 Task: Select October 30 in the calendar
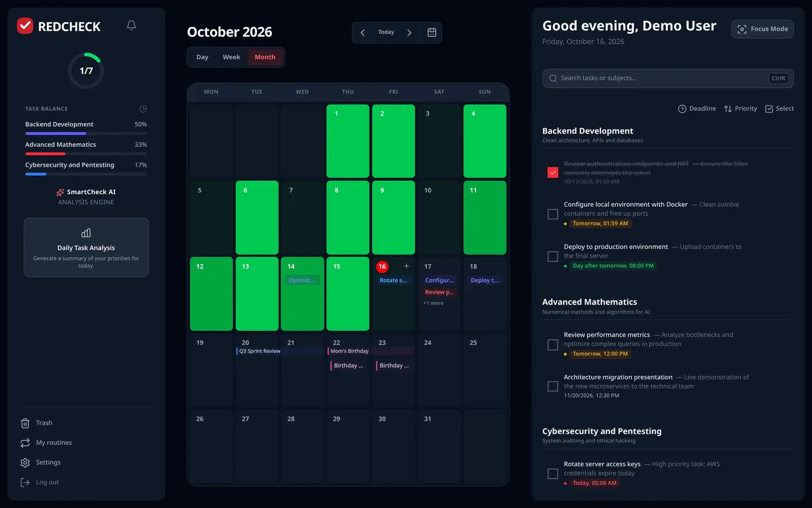click(393, 446)
